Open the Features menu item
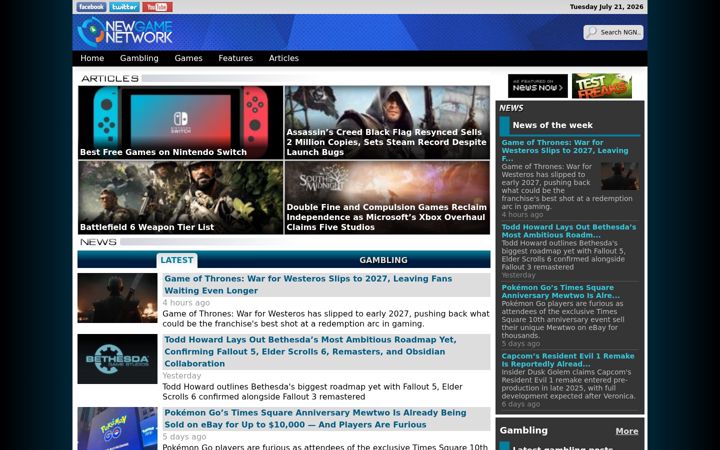This screenshot has width=720, height=450. 236,58
